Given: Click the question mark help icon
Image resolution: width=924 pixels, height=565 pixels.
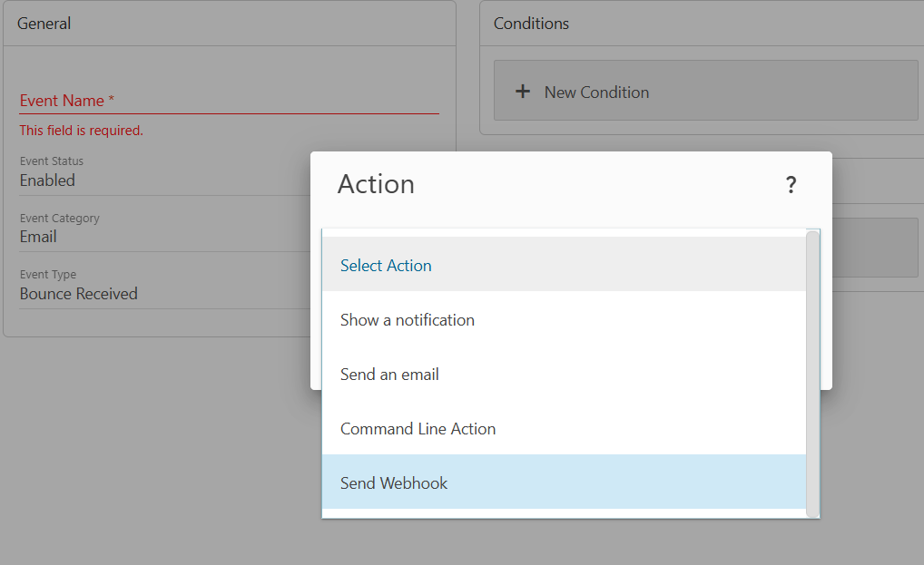Looking at the screenshot, I should (x=791, y=185).
